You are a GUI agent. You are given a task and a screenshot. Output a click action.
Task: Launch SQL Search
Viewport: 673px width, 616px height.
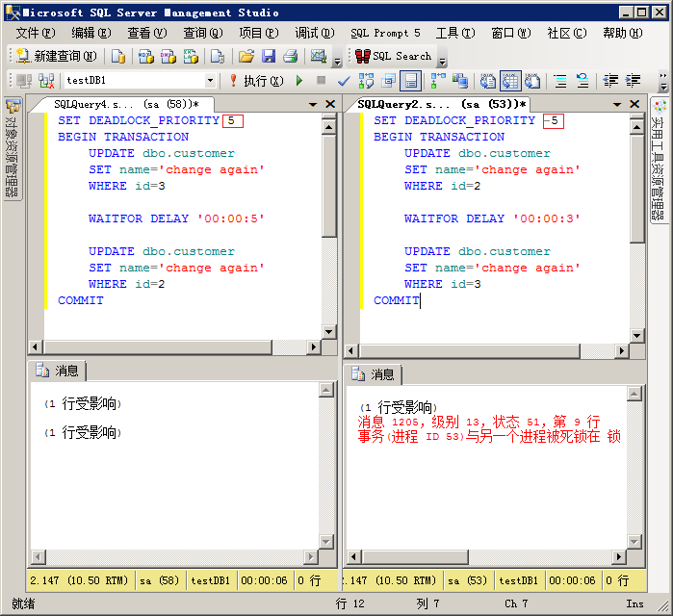393,56
